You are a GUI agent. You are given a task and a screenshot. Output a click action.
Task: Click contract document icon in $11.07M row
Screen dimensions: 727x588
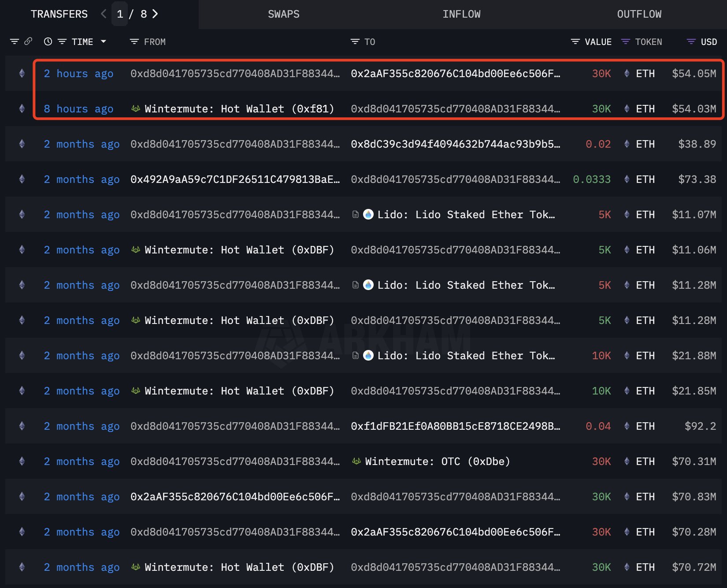355,215
